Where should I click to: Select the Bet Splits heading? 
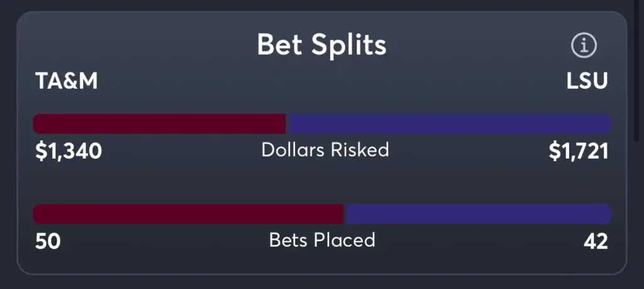point(321,45)
